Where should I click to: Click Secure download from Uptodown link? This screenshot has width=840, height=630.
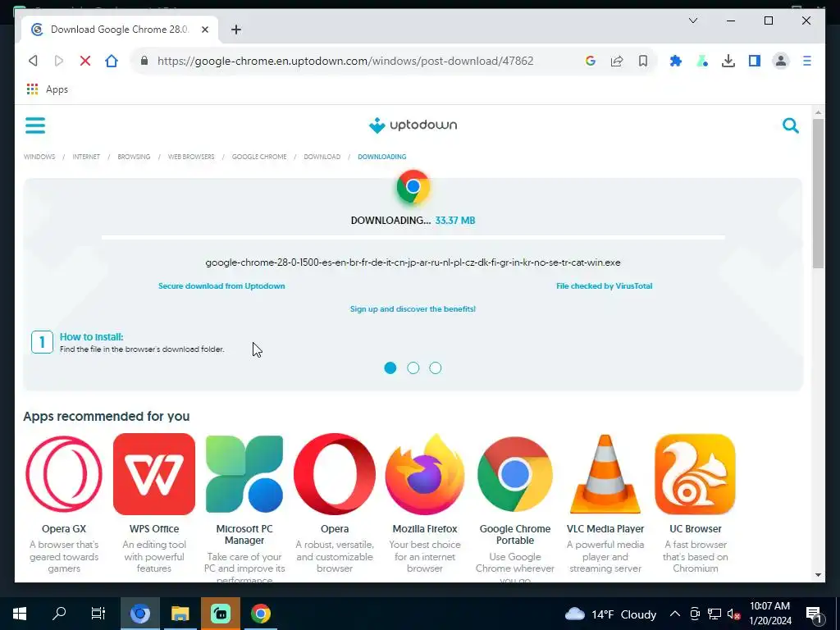[x=221, y=286]
